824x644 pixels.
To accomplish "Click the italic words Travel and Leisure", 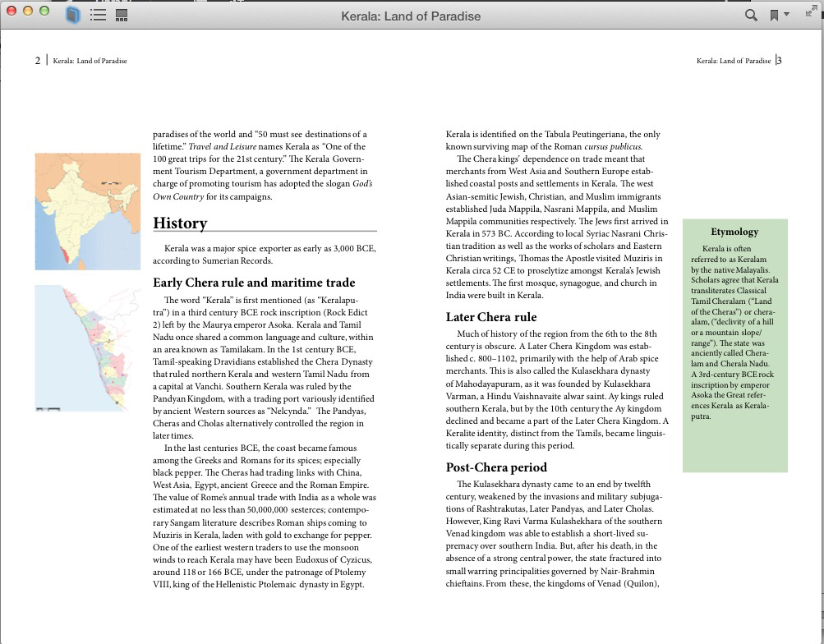I will [x=223, y=146].
